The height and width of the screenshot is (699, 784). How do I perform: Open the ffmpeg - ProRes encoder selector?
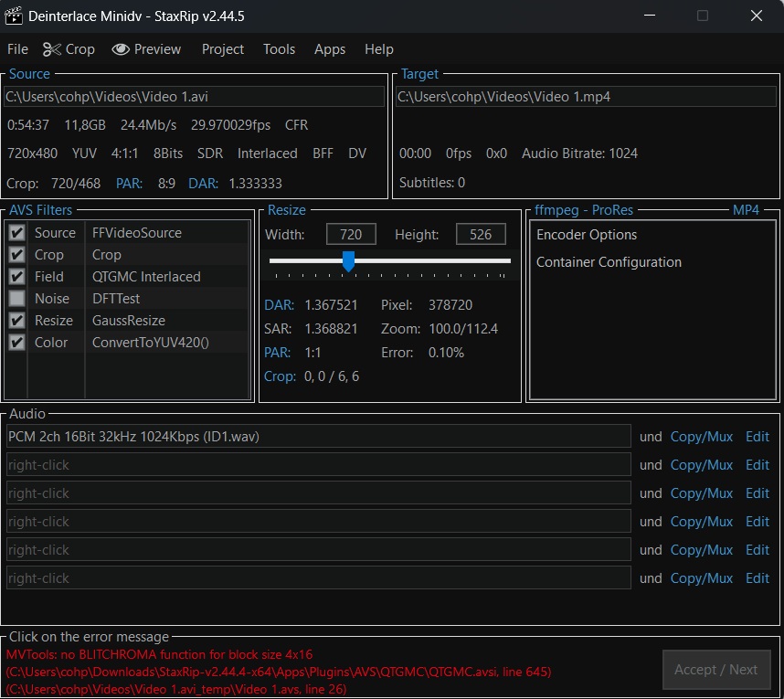[x=584, y=210]
